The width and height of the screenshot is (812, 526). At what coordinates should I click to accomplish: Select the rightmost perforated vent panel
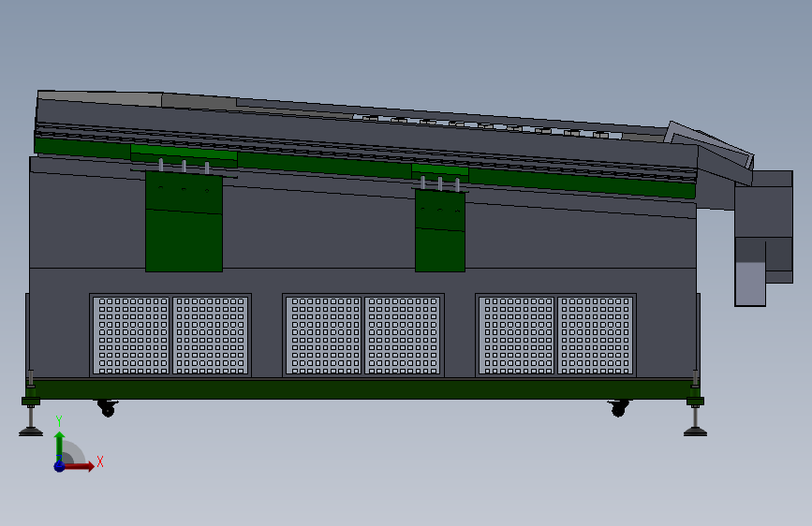[x=555, y=335]
